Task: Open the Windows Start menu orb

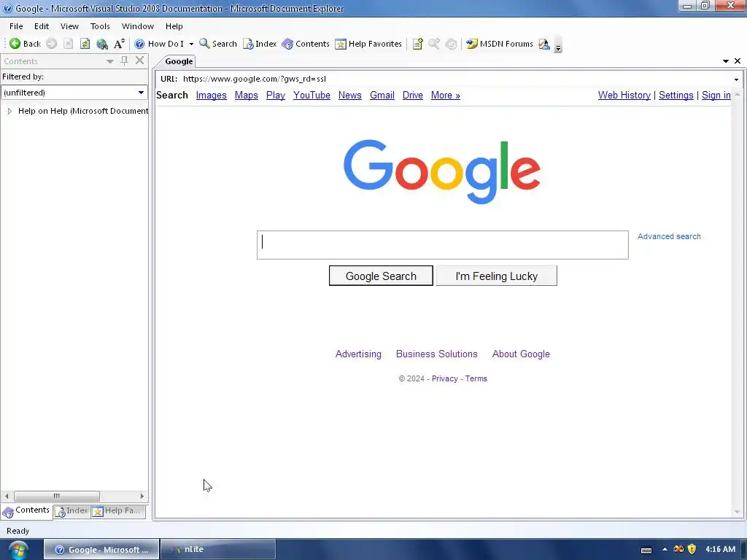Action: point(18,550)
